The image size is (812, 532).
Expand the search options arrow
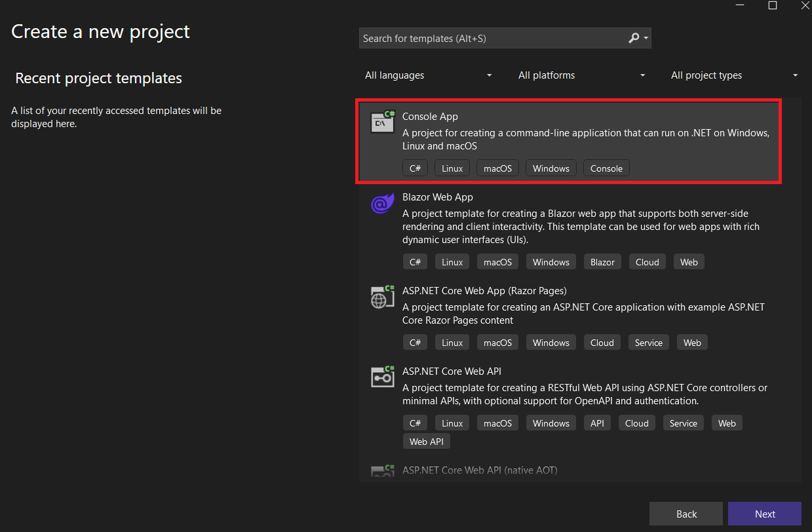point(646,39)
